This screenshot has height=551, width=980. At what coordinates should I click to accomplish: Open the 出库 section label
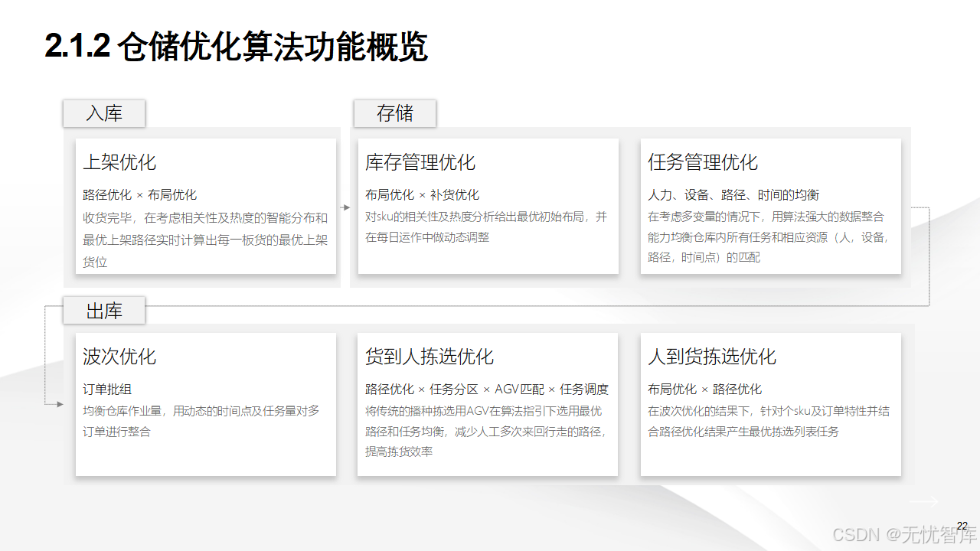pos(104,310)
